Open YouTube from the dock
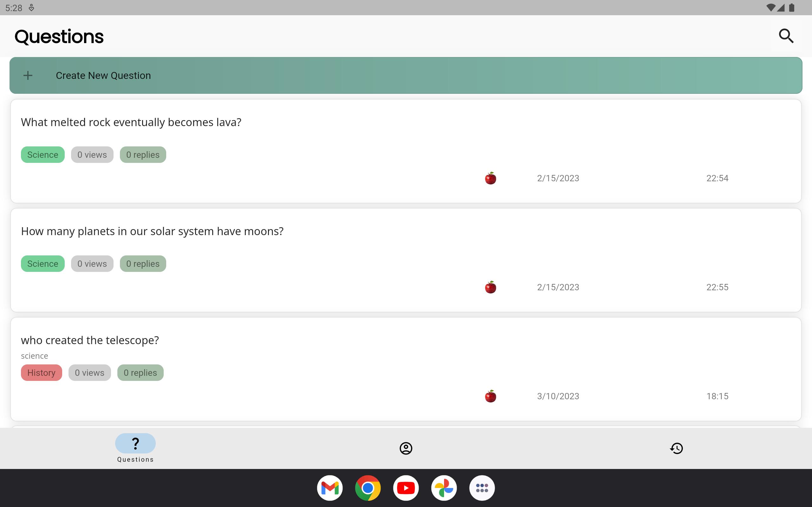Screen dimensions: 812x507 click(406, 488)
